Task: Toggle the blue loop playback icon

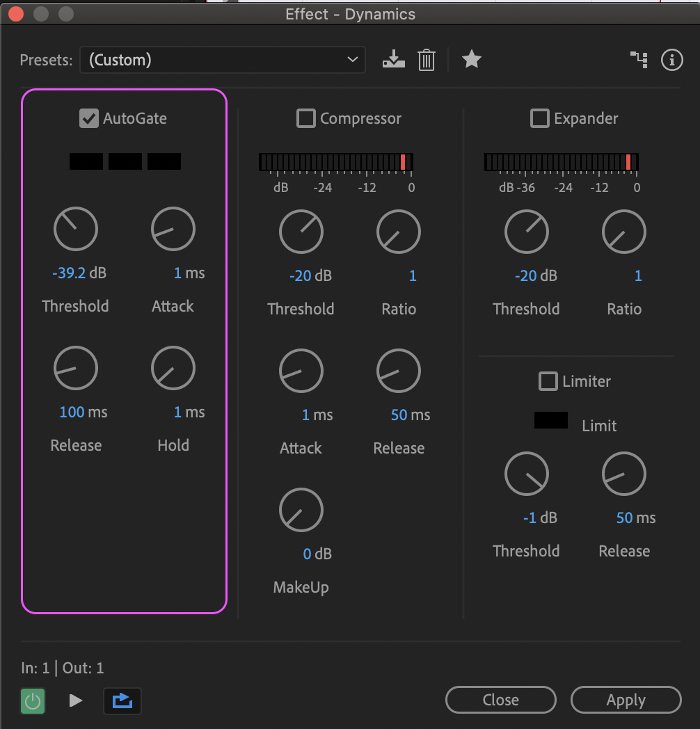Action: pyautogui.click(x=122, y=700)
